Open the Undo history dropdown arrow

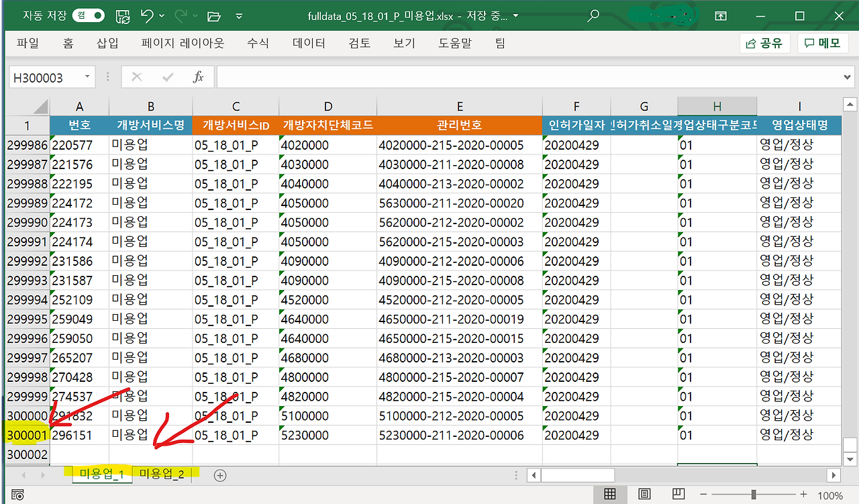[162, 16]
